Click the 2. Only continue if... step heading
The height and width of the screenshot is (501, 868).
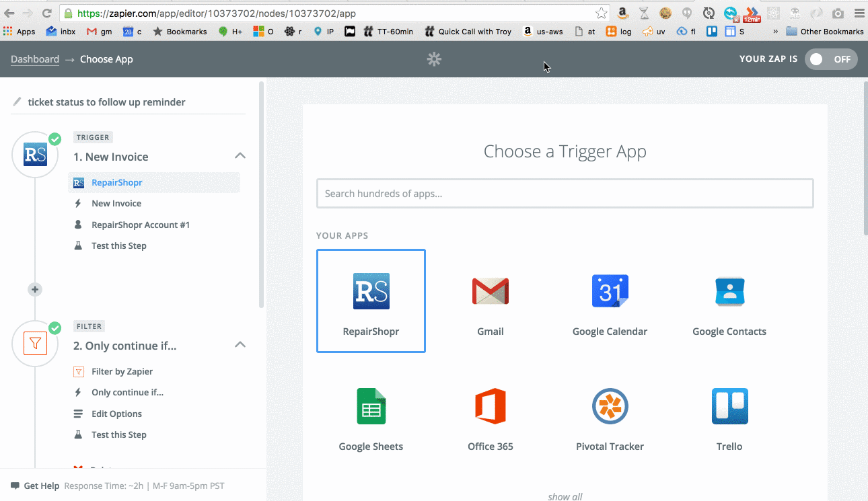124,346
